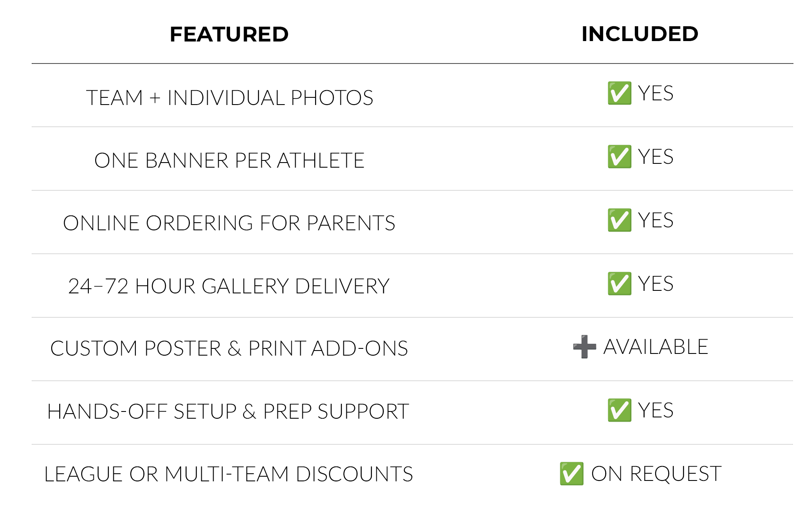Click League Or Multi-Team Discounts text

(x=229, y=474)
